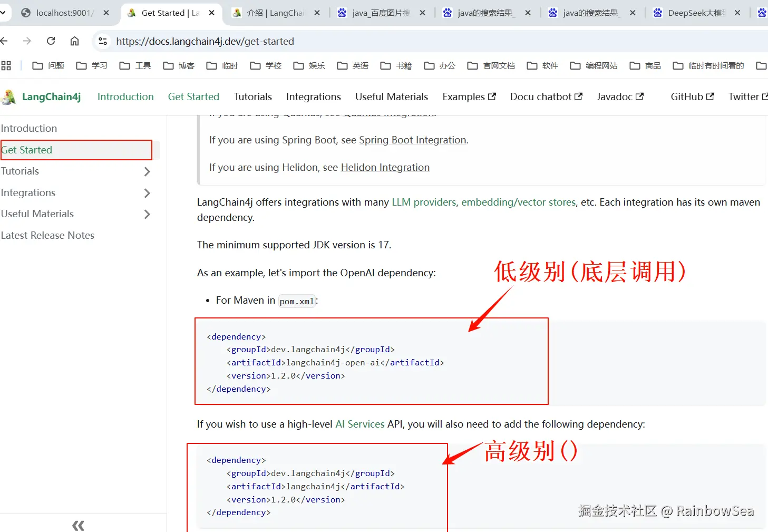
Task: Expand Tutorials sidebar chevron
Action: [x=147, y=171]
